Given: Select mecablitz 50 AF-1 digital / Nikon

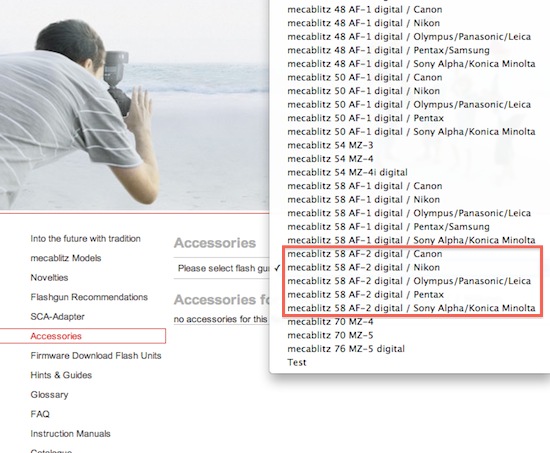Looking at the screenshot, I should click(x=363, y=91).
